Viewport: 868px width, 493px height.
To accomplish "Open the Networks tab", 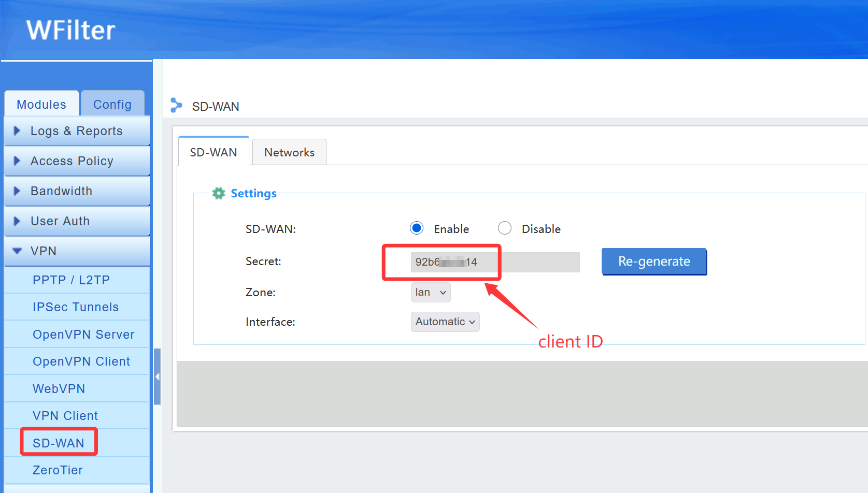I will coord(289,152).
